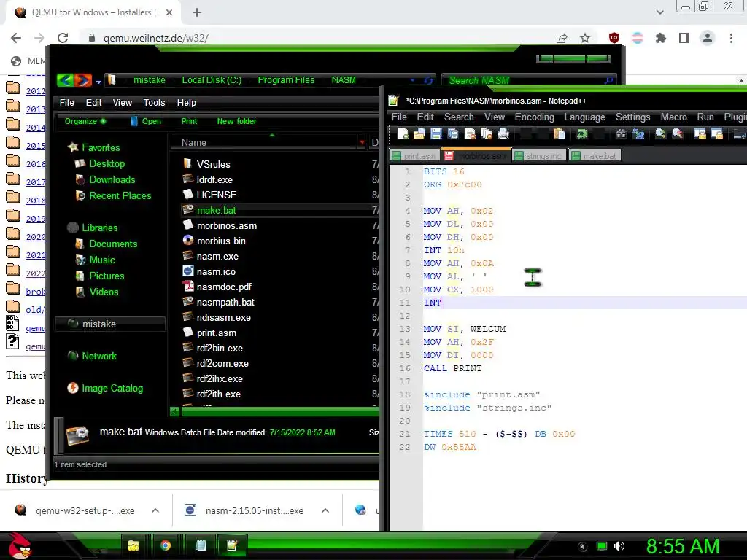
Task: Click the Find binoculars icon in Notepad++ toolbar
Action: (x=622, y=134)
